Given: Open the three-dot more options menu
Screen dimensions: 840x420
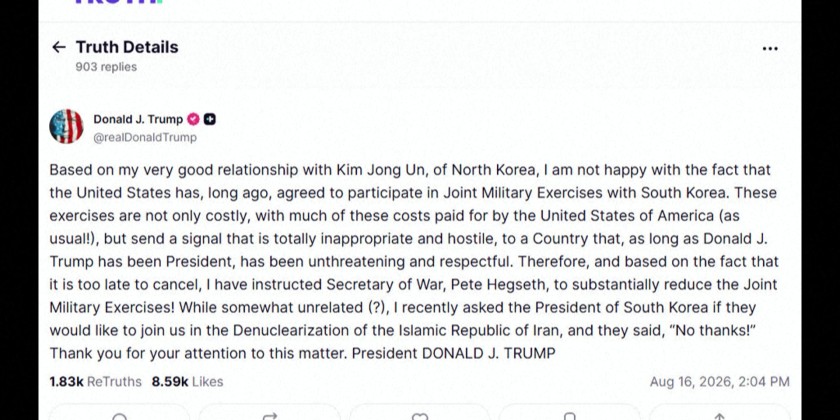Looking at the screenshot, I should (770, 49).
